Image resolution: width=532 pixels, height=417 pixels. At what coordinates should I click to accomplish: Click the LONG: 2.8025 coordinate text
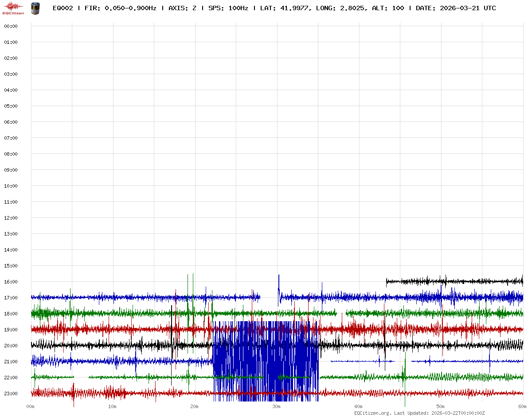[x=341, y=8]
